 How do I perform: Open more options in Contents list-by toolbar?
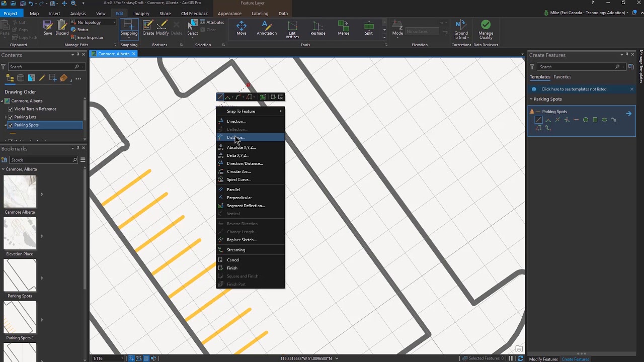(78, 78)
